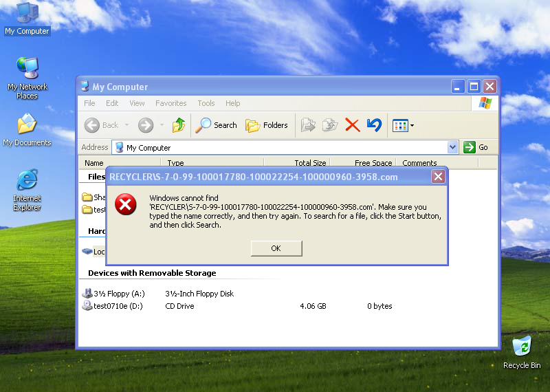Open the Views dropdown button
The width and height of the screenshot is (550, 392).
[404, 125]
